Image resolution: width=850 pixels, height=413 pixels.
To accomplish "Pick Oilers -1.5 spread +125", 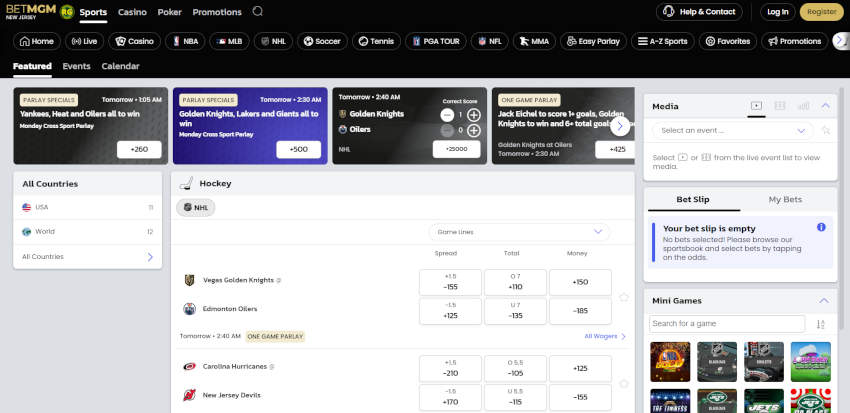I will click(450, 311).
